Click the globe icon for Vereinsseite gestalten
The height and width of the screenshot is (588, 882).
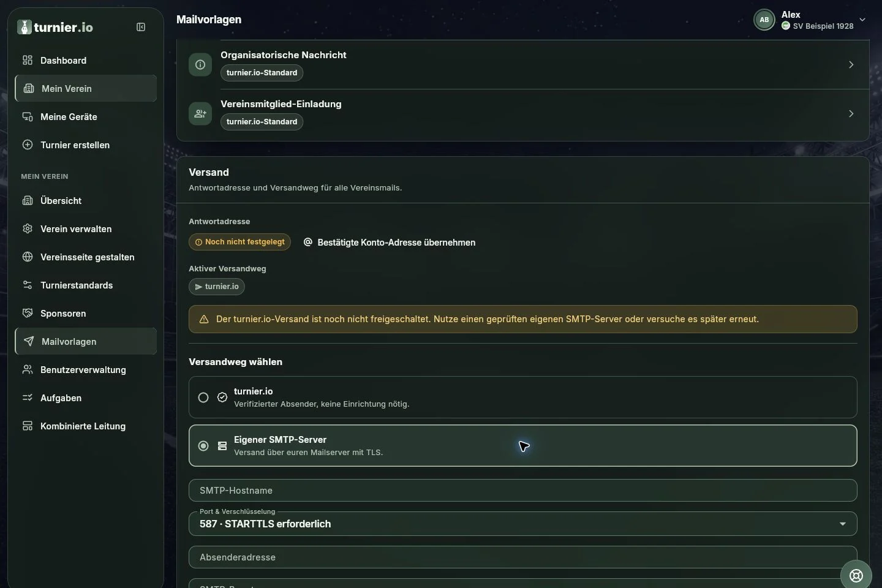[x=28, y=257]
